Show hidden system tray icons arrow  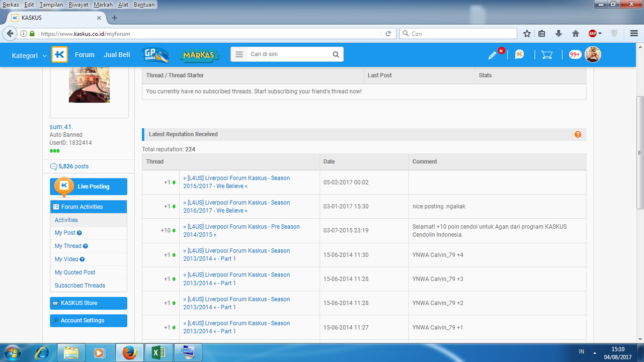595,352
